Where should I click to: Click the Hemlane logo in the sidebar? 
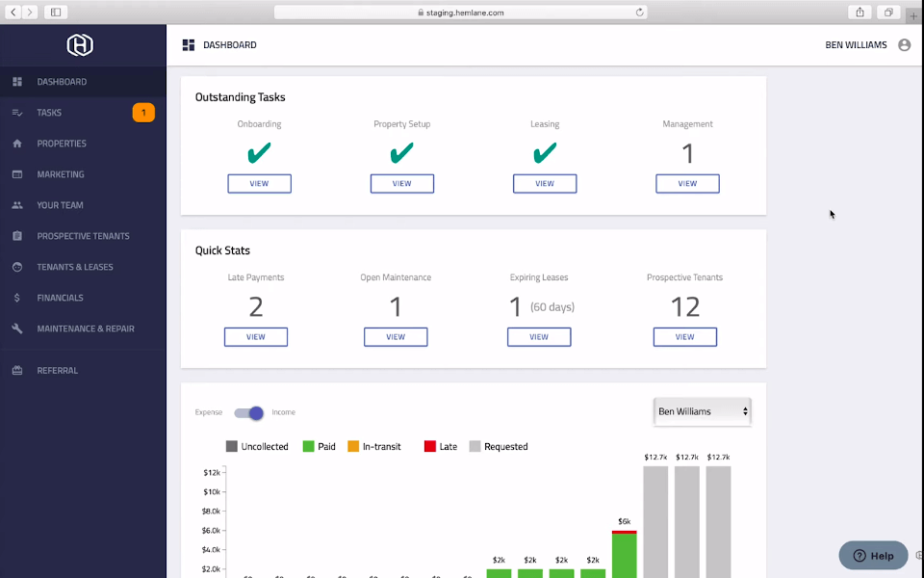point(80,45)
